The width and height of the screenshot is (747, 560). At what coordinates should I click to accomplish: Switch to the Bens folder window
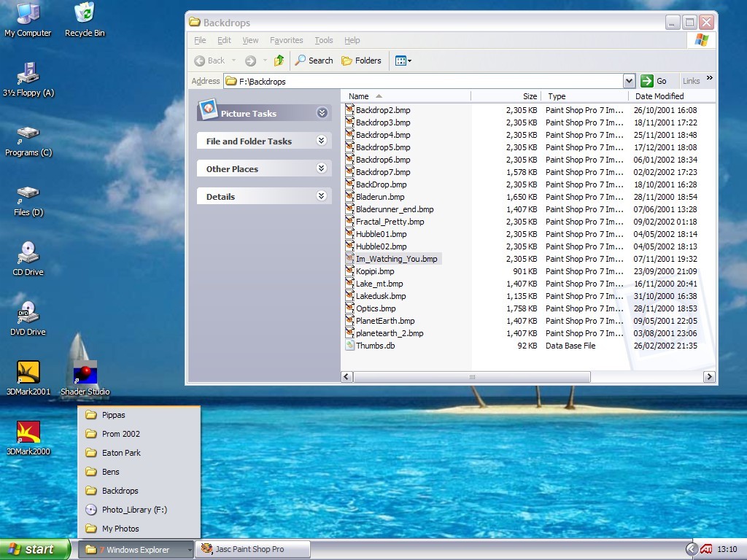coord(139,472)
